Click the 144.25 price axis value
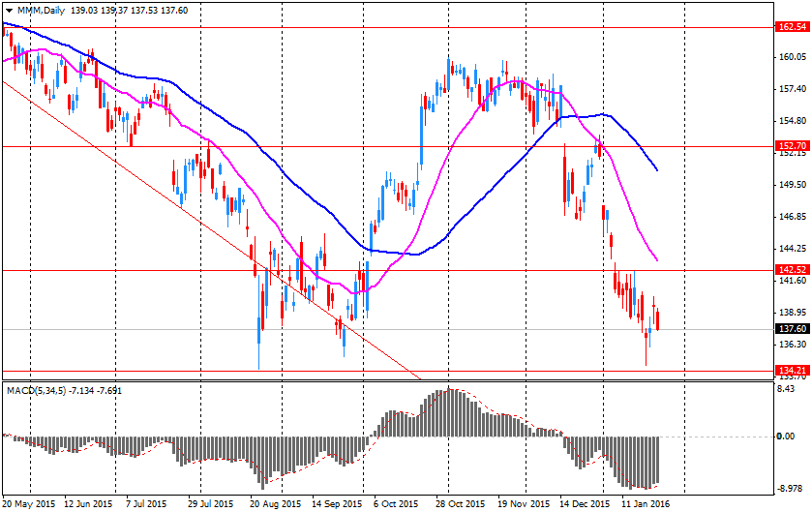The width and height of the screenshot is (812, 512). (x=793, y=249)
